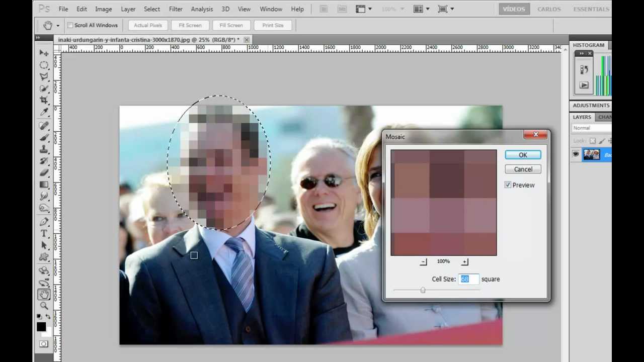
Task: Select the 3D Camera Orbit tool
Action: click(44, 283)
